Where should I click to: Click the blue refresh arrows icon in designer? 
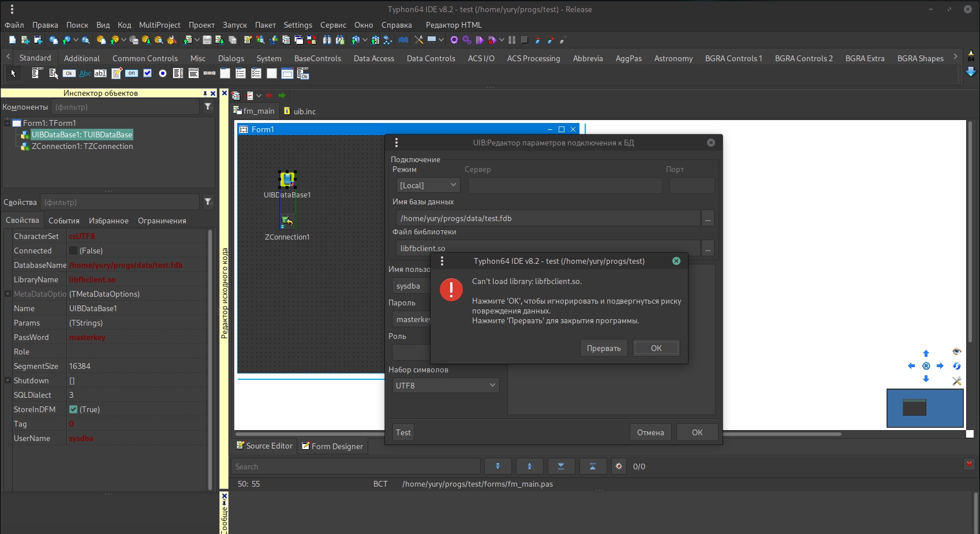(x=956, y=366)
